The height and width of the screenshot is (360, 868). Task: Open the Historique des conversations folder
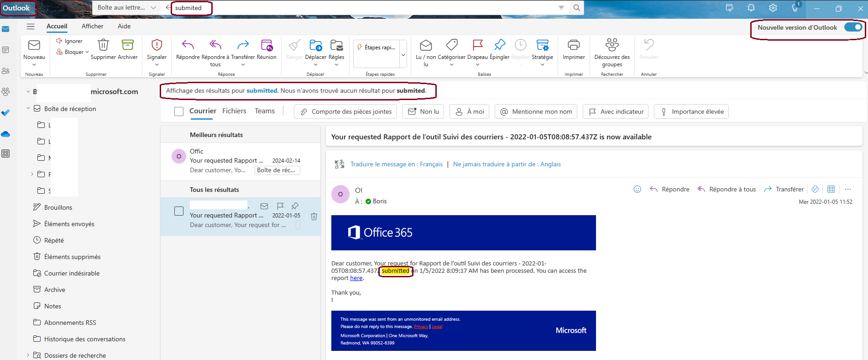(x=84, y=339)
